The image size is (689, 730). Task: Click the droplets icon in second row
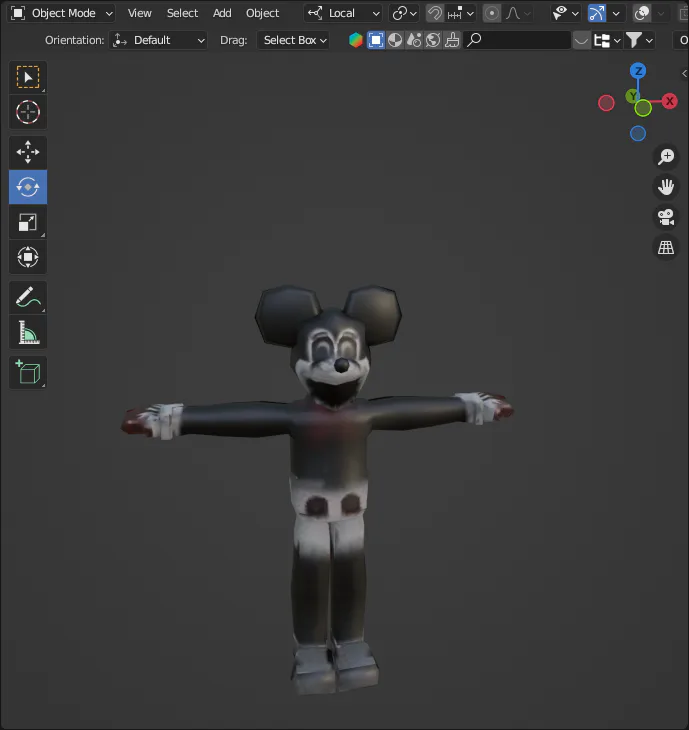click(x=414, y=41)
